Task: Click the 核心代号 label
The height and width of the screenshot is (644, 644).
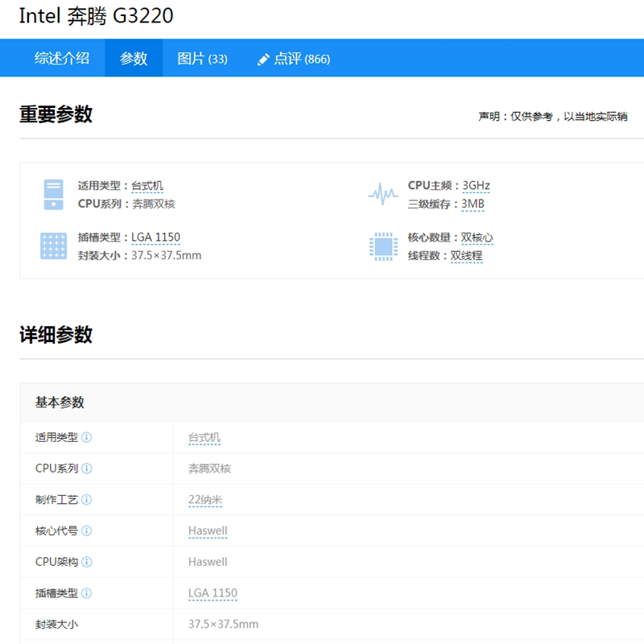Action: (56, 531)
